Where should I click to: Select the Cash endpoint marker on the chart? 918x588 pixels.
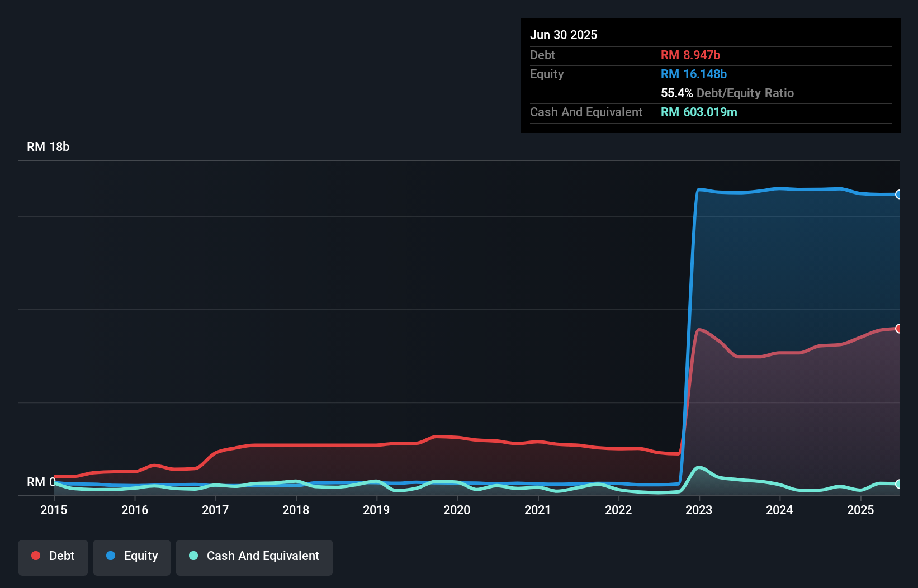pyautogui.click(x=898, y=484)
